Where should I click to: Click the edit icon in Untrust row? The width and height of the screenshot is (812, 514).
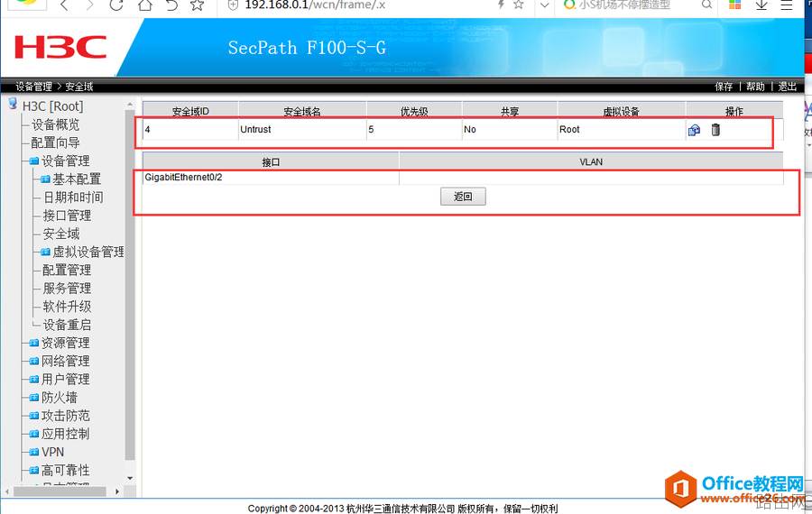coord(694,130)
